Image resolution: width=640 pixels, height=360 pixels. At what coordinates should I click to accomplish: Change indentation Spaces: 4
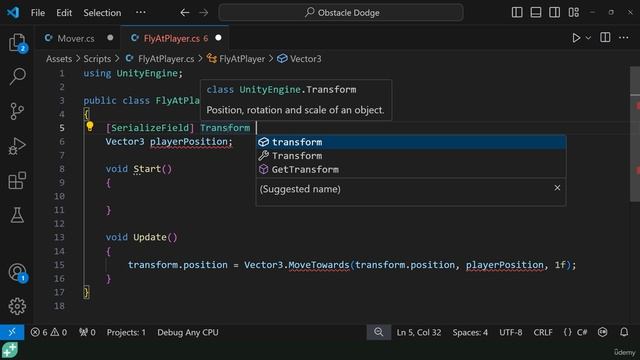(470, 332)
